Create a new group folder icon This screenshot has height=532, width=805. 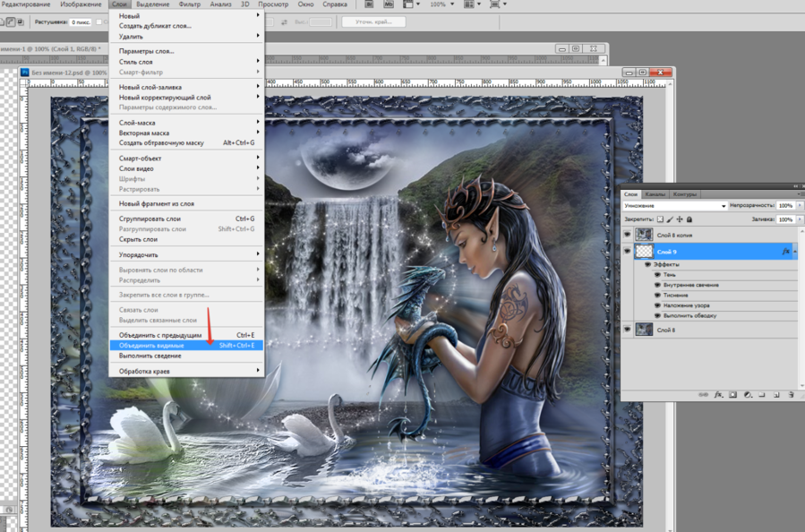pos(762,395)
